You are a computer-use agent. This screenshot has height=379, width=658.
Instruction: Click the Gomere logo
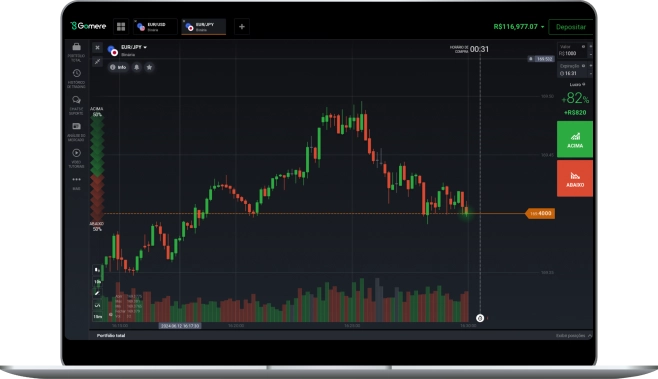pyautogui.click(x=88, y=26)
